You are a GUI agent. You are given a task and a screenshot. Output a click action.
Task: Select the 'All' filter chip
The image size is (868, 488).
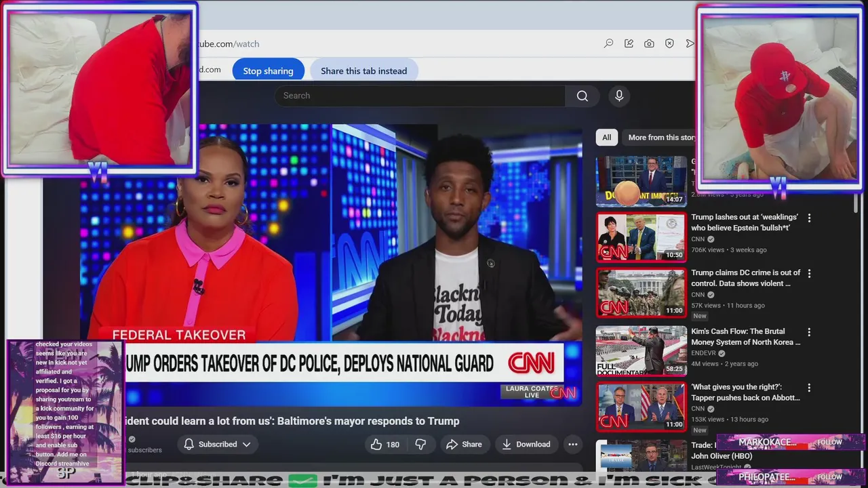(606, 138)
